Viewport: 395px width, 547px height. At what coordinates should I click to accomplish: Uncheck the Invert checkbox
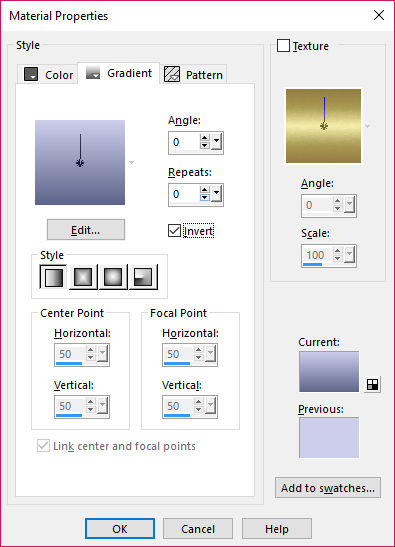174,231
